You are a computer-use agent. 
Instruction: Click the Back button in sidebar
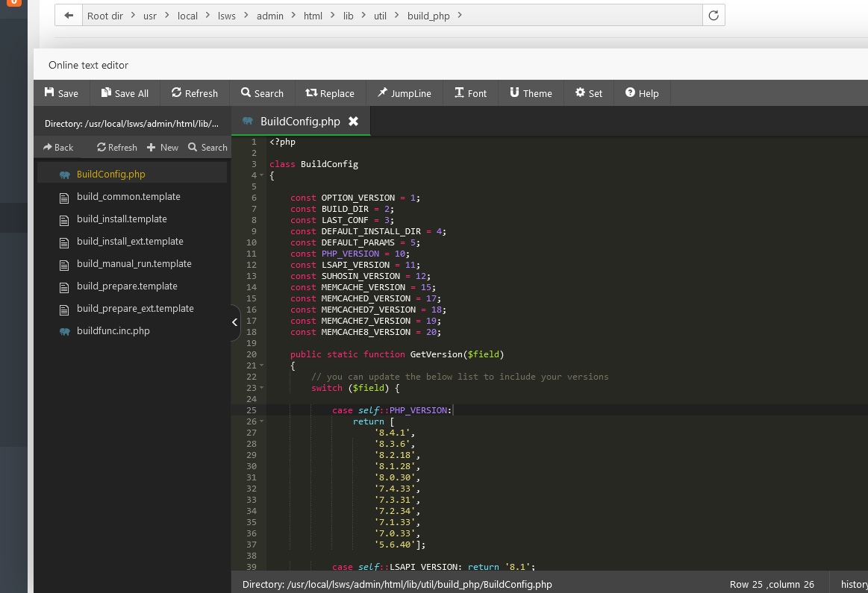(x=58, y=148)
